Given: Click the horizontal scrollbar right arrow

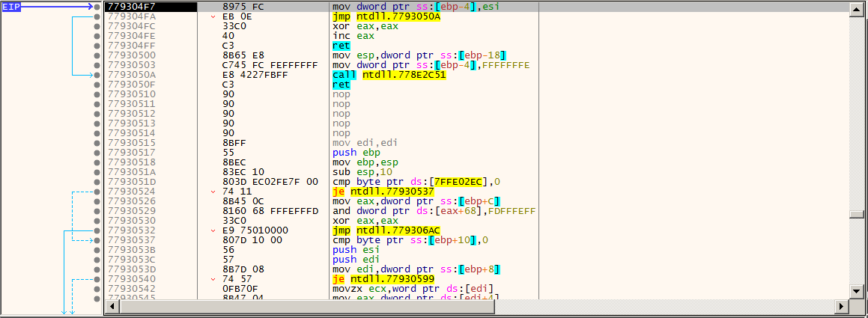Looking at the screenshot, I should pos(843,305).
